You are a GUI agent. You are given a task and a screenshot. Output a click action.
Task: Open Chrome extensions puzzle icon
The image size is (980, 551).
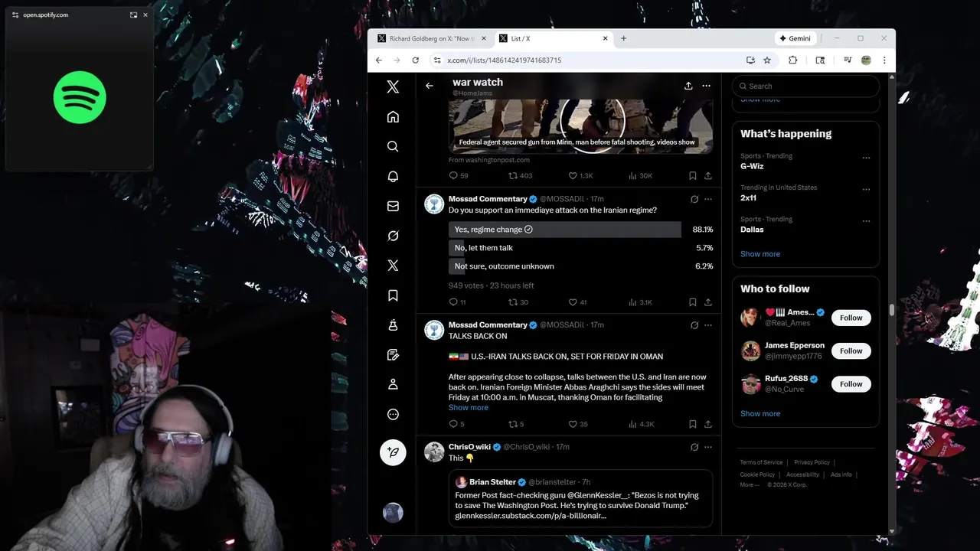pyautogui.click(x=792, y=60)
